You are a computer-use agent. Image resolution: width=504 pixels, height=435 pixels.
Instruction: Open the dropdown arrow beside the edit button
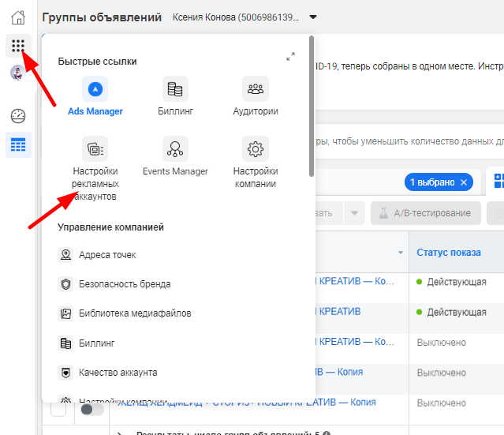click(354, 213)
